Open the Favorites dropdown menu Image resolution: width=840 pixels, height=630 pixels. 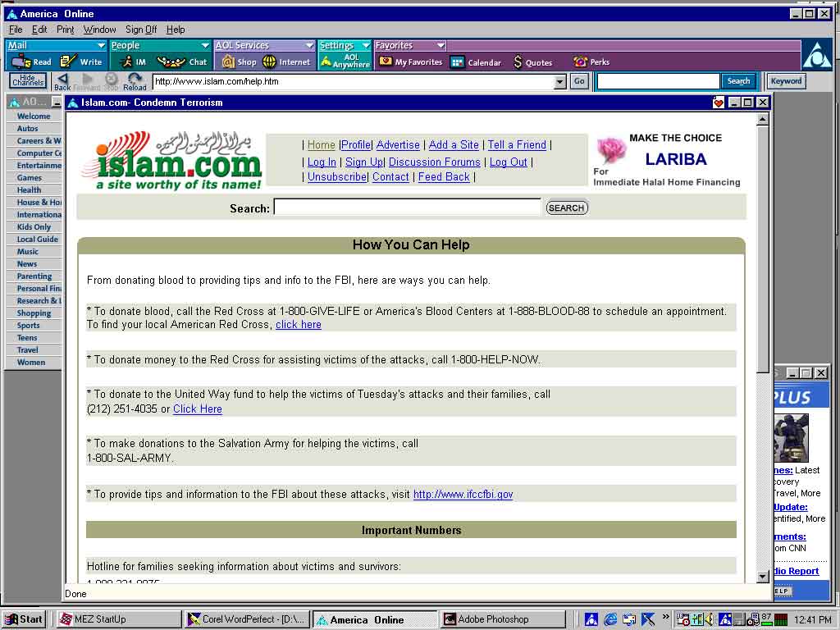point(410,46)
